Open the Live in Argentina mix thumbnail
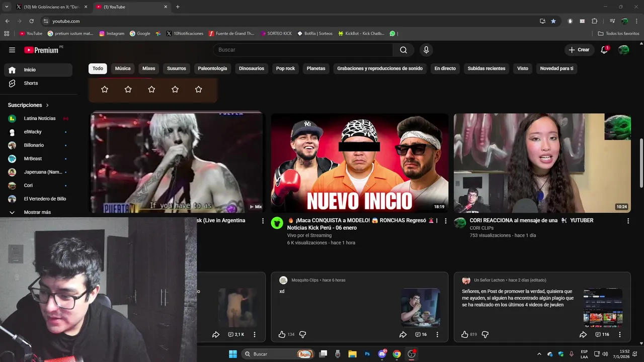The image size is (644, 362). point(177,162)
